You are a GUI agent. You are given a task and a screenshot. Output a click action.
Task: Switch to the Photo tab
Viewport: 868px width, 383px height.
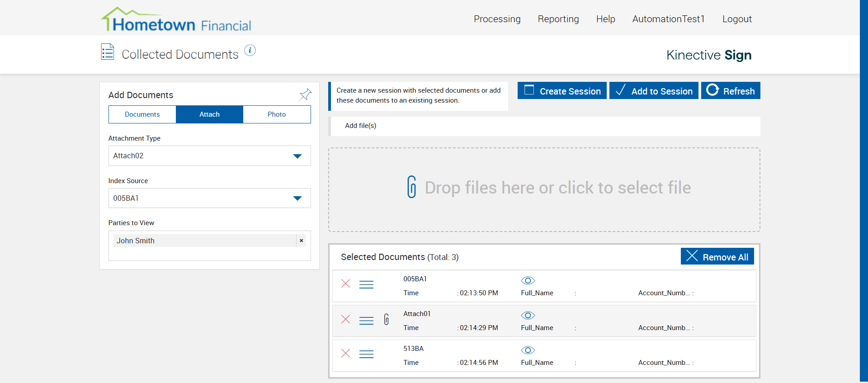[x=277, y=114]
